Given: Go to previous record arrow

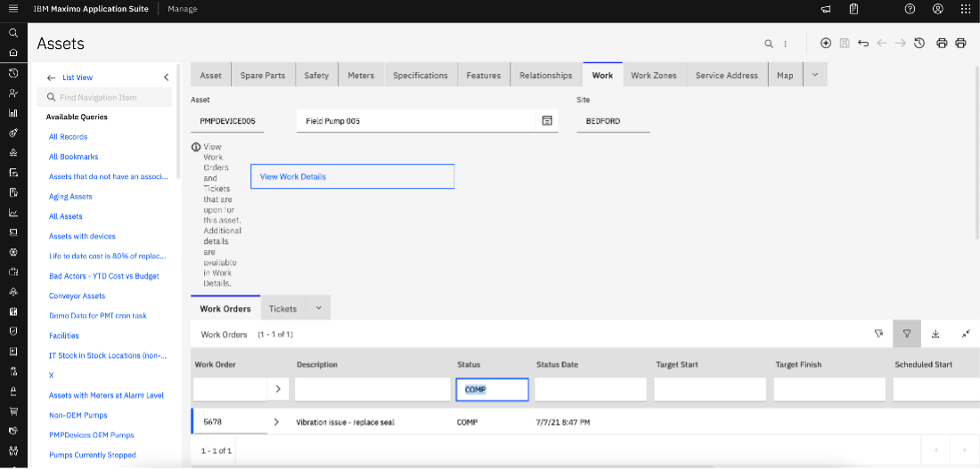Looking at the screenshot, I should 882,43.
